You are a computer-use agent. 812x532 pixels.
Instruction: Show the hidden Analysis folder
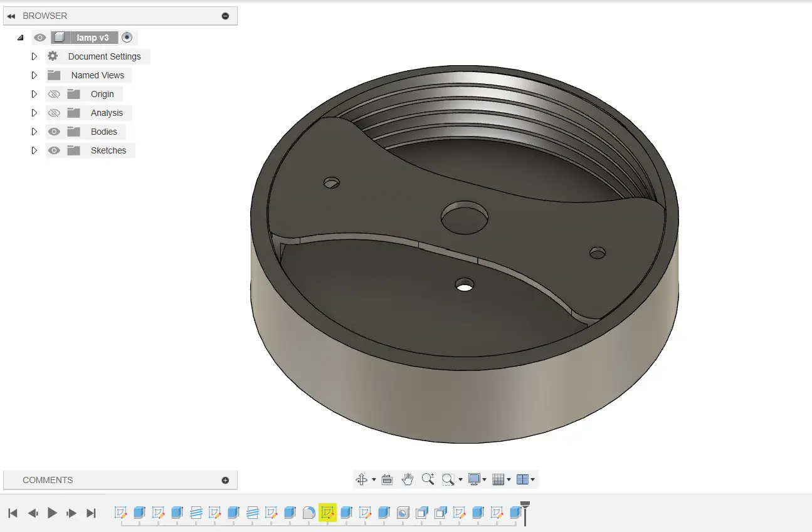(x=54, y=113)
